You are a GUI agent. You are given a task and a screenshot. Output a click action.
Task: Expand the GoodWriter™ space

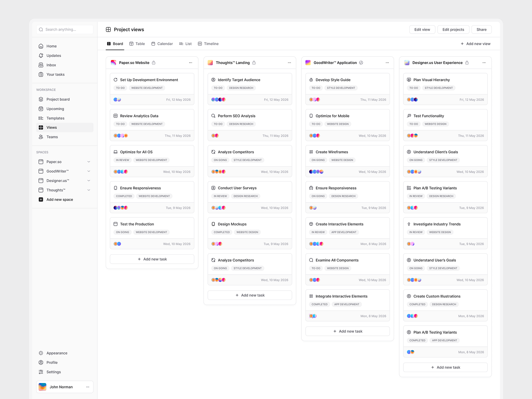(88, 171)
